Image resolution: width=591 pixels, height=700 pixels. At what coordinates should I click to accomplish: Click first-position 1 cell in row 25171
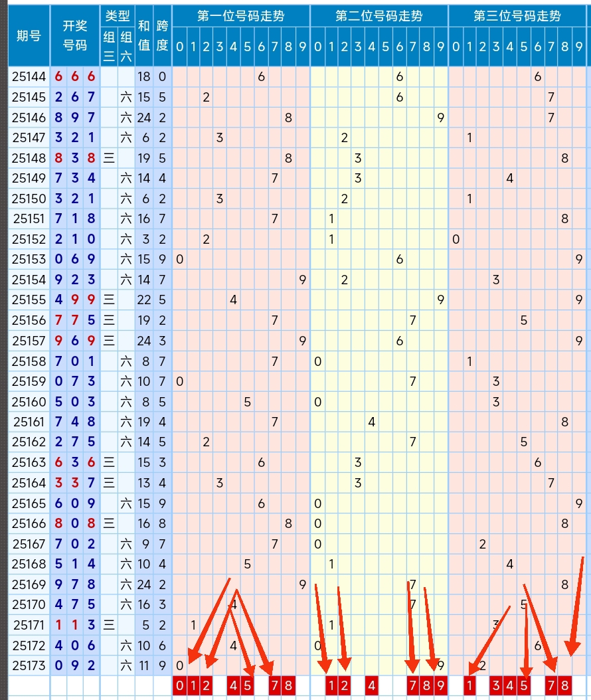193,625
